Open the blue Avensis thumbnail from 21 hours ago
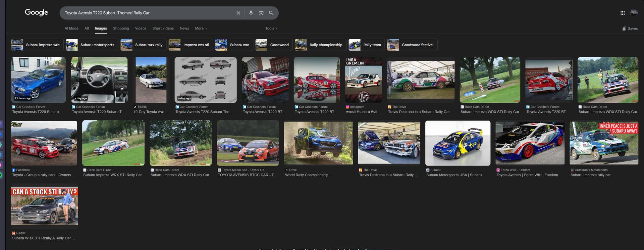 pyautogui.click(x=39, y=80)
